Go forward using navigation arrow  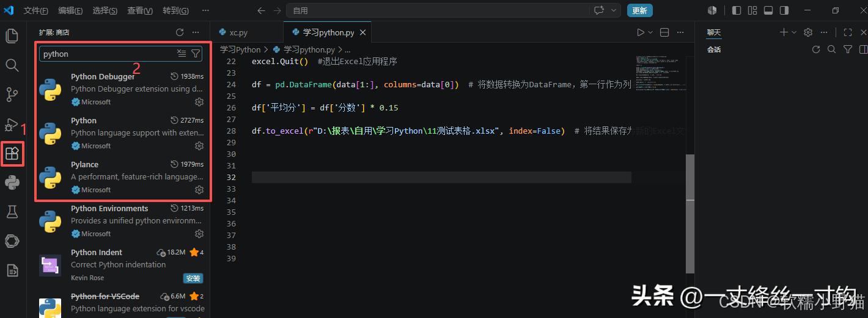click(277, 10)
